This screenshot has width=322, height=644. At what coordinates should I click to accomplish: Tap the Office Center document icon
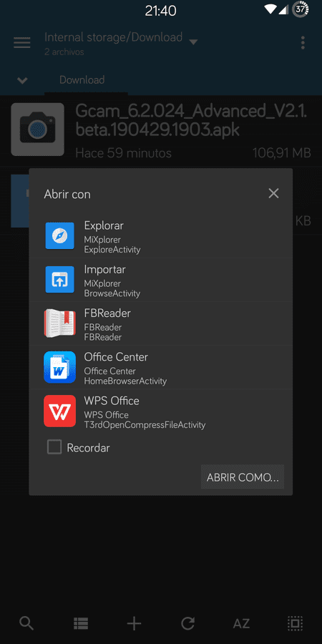click(59, 367)
